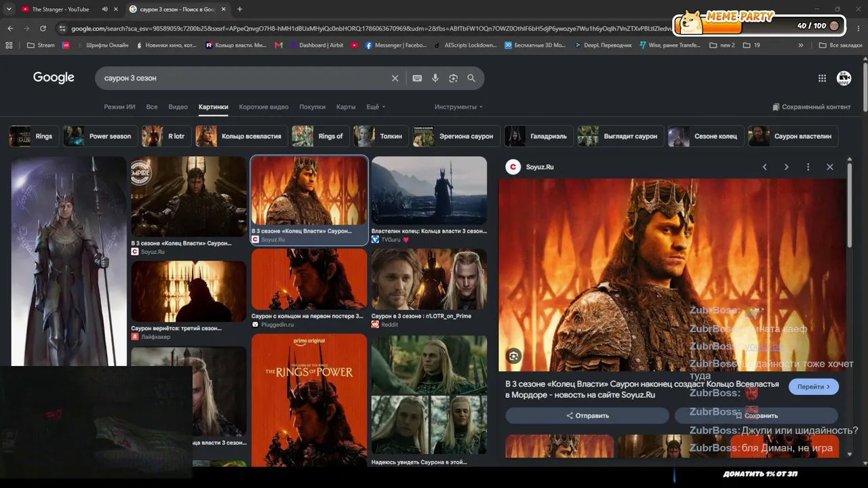Submit search with the magnifier icon

click(471, 78)
